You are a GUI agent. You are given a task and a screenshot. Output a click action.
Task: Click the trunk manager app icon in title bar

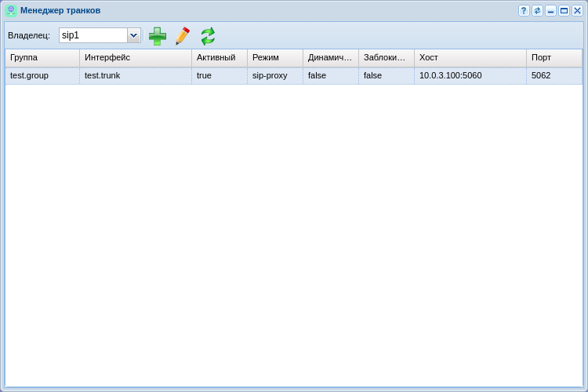coord(11,10)
